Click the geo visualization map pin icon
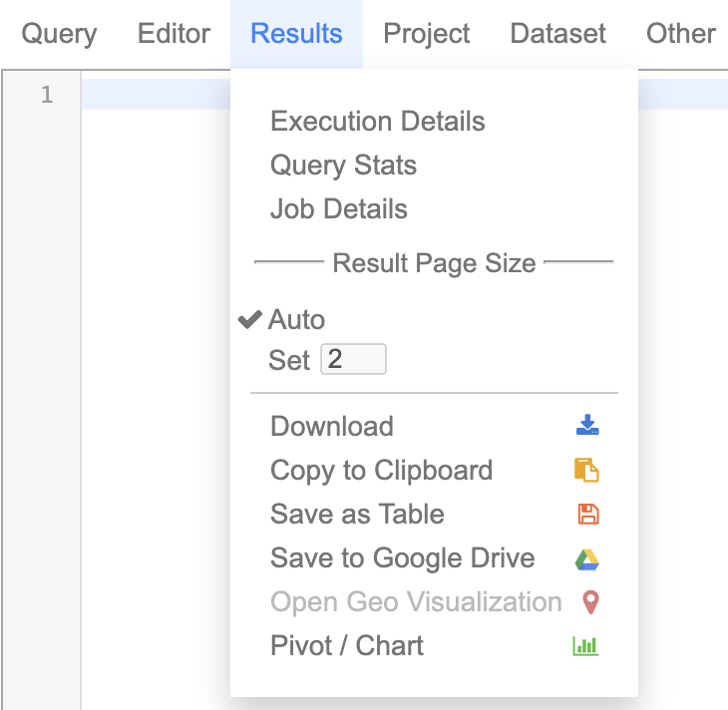Screen dimensions: 728x710 pyautogui.click(x=590, y=602)
